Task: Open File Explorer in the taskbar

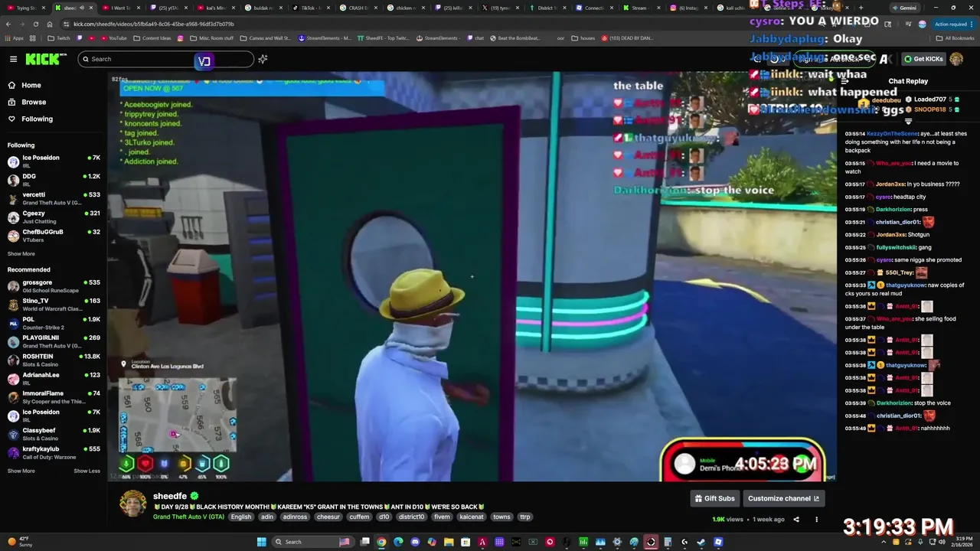Action: [449, 542]
